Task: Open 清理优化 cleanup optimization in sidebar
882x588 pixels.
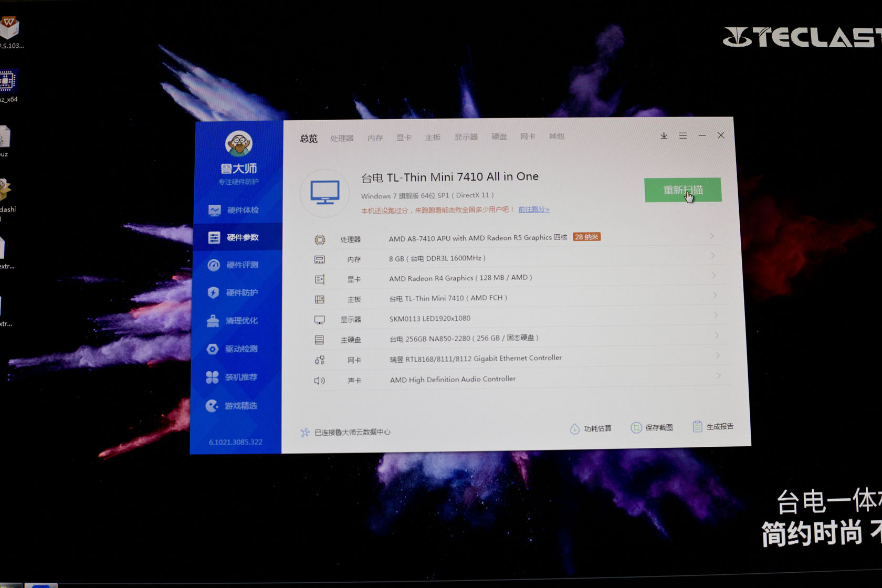Action: 232,320
